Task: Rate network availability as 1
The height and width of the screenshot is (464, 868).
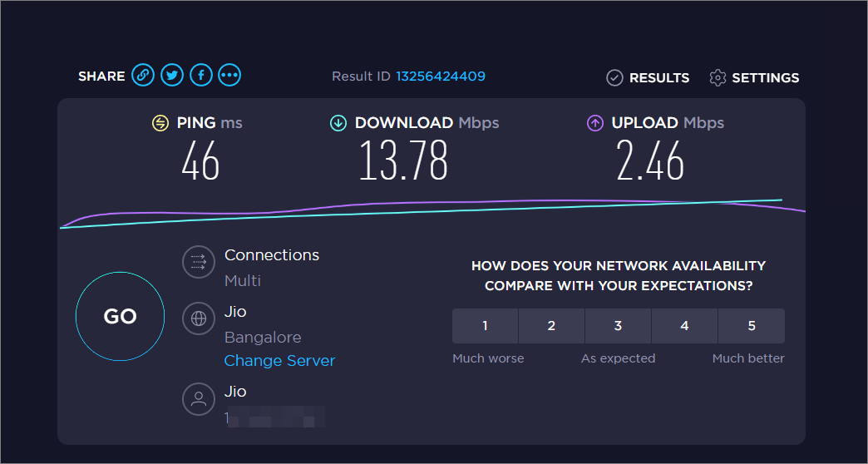Action: pos(485,326)
